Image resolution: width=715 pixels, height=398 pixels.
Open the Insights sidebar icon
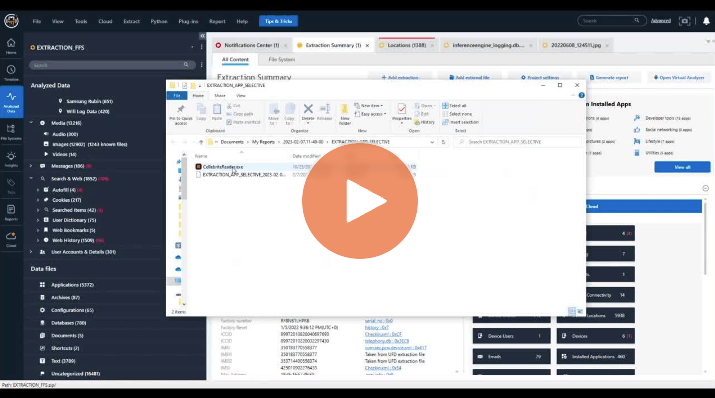tap(11, 159)
